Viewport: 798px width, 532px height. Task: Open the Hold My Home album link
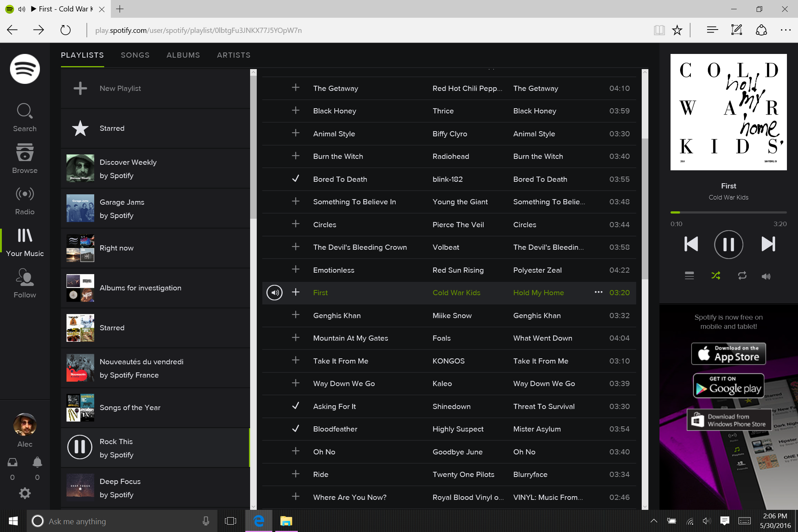(x=538, y=293)
